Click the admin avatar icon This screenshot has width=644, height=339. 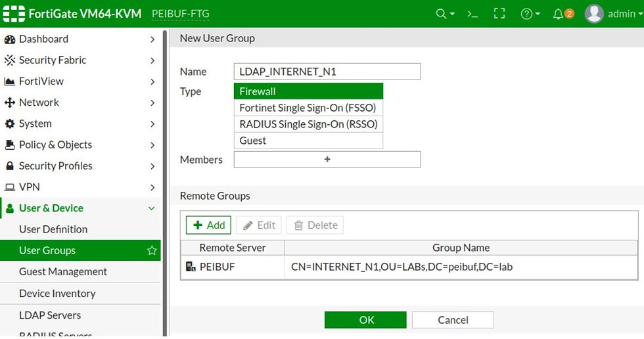(594, 14)
